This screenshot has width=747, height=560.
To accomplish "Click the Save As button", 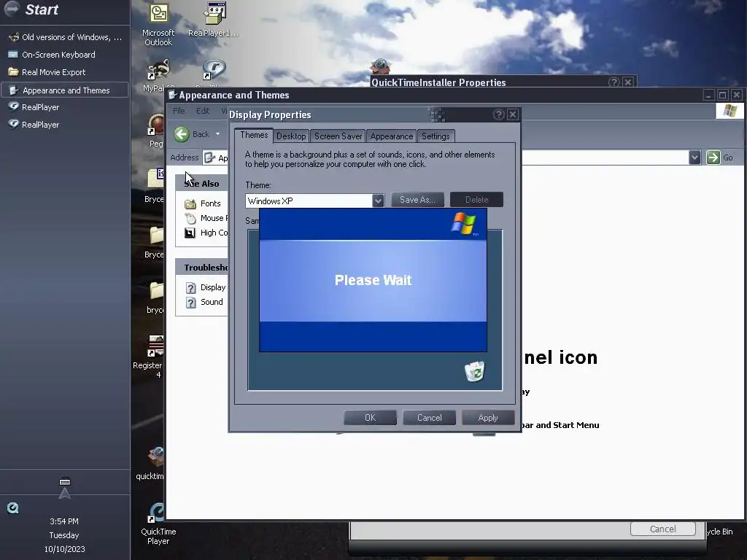I will pos(417,200).
